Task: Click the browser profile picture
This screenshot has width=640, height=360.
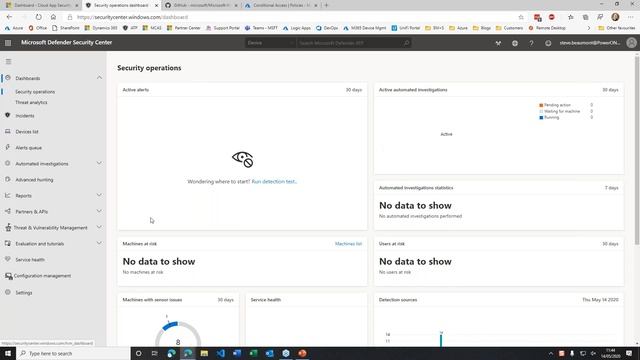Action: pyautogui.click(x=615, y=17)
